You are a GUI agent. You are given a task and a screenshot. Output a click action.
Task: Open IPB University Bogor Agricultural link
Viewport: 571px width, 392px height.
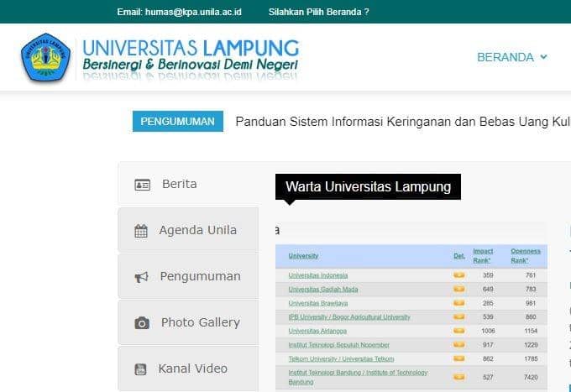click(349, 317)
